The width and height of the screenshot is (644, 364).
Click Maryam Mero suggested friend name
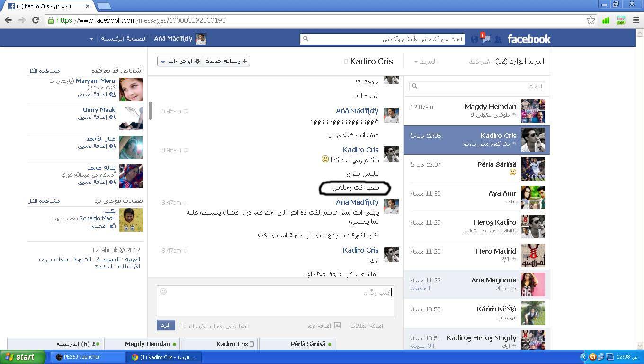(x=95, y=81)
